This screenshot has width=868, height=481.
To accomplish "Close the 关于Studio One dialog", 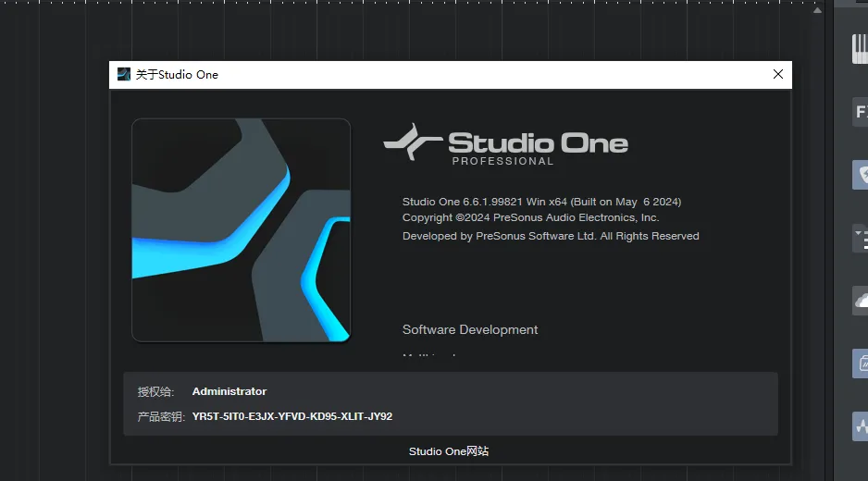I will pos(777,74).
